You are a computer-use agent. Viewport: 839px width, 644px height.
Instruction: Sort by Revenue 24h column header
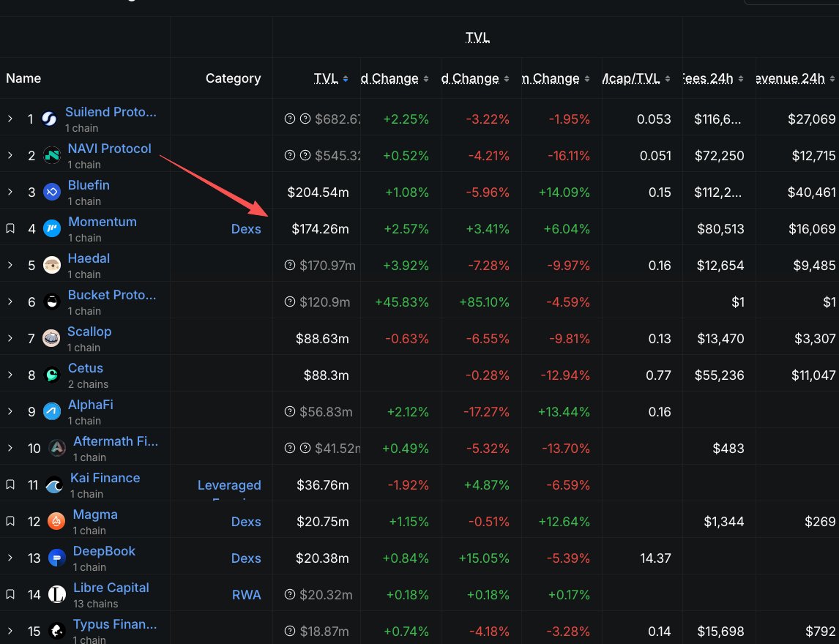pos(796,78)
